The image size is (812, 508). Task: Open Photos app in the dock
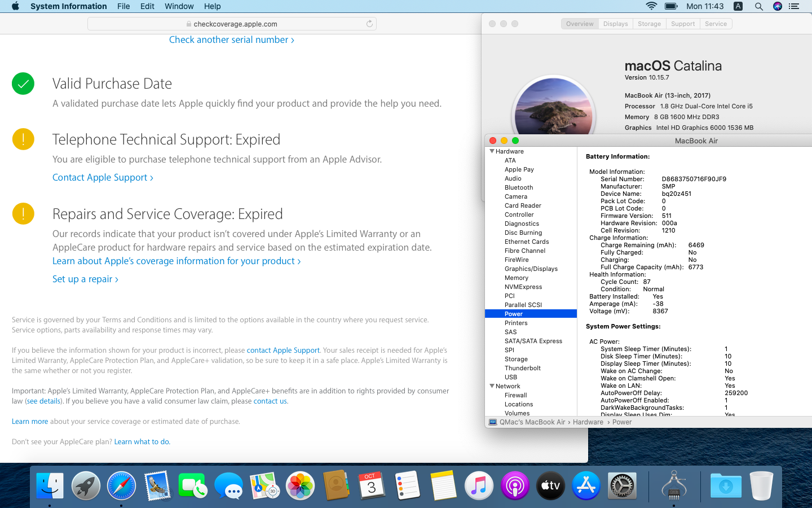pyautogui.click(x=300, y=486)
